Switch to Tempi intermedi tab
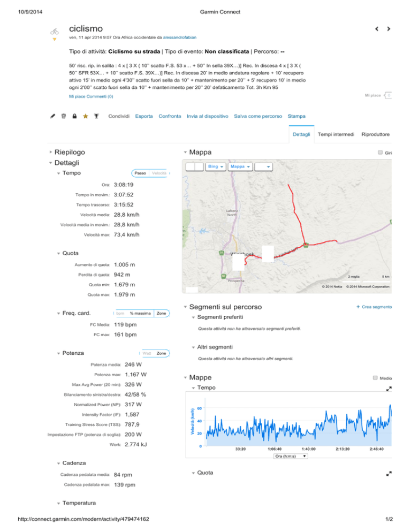The height and width of the screenshot is (532, 411). pos(336,134)
